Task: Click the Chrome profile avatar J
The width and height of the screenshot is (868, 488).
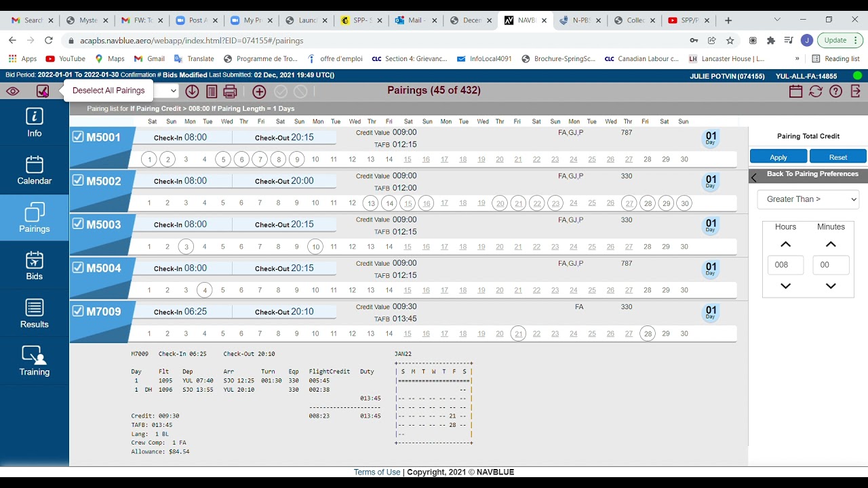Action: 806,41
